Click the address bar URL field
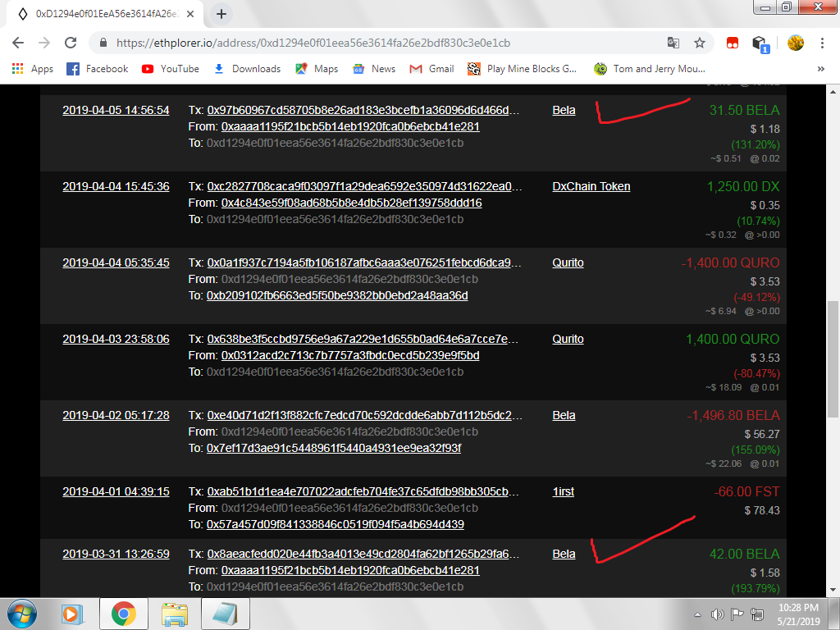Viewport: 840px width, 630px height. pos(369,43)
